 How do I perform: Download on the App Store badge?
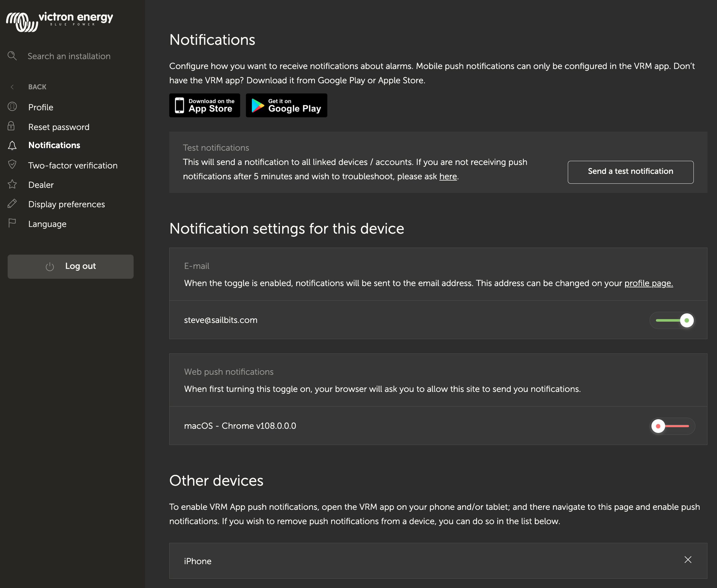click(x=205, y=105)
